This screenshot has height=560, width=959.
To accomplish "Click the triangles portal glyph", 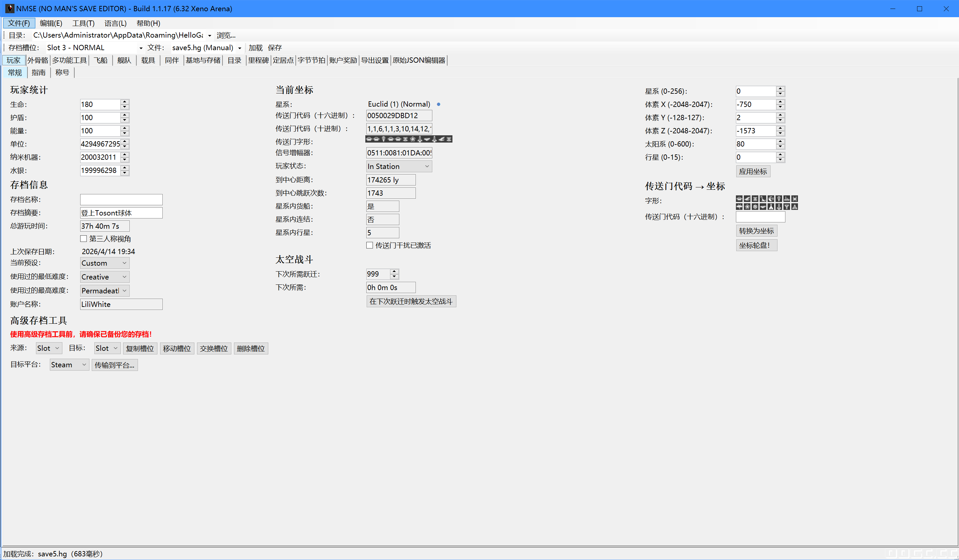I will pos(795,207).
